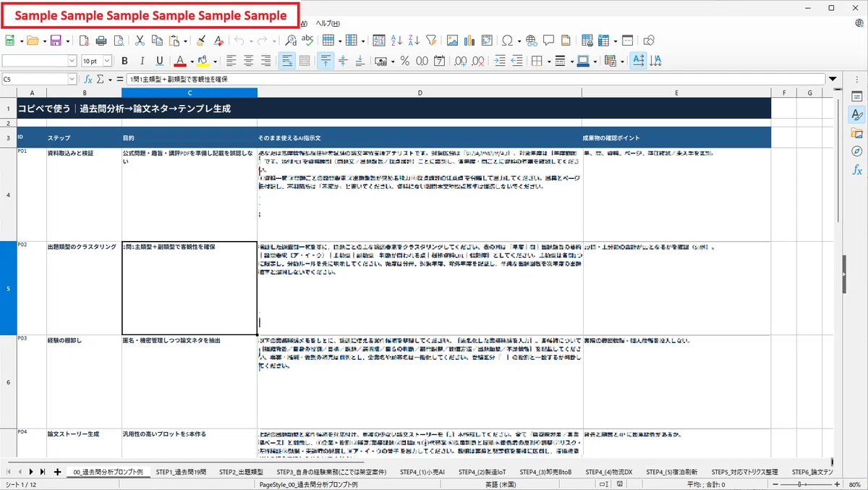Image resolution: width=868 pixels, height=490 pixels.
Task: Add a new sheet with plus button
Action: [x=57, y=472]
